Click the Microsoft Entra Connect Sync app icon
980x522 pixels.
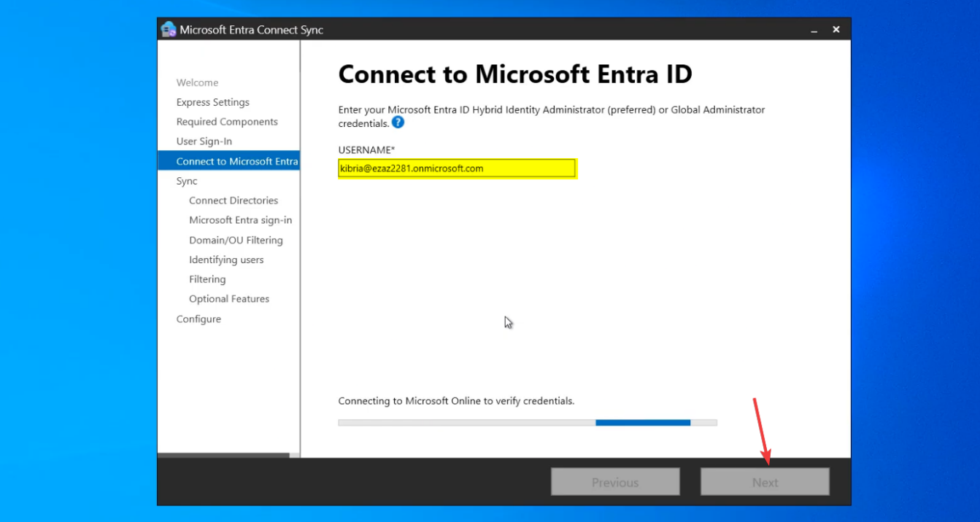169,30
